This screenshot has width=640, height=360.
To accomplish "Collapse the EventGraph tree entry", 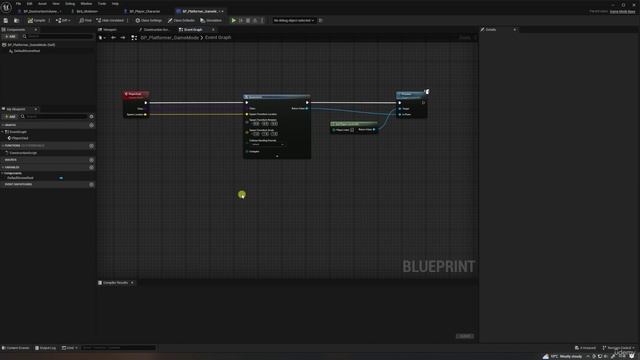I will click(x=3, y=132).
